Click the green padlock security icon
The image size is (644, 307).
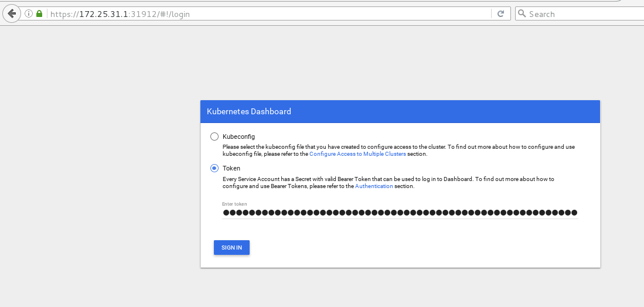point(39,13)
